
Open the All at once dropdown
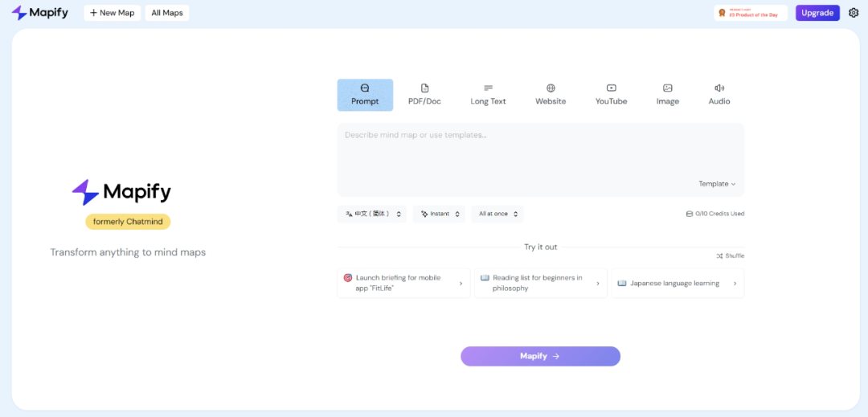[x=497, y=214]
